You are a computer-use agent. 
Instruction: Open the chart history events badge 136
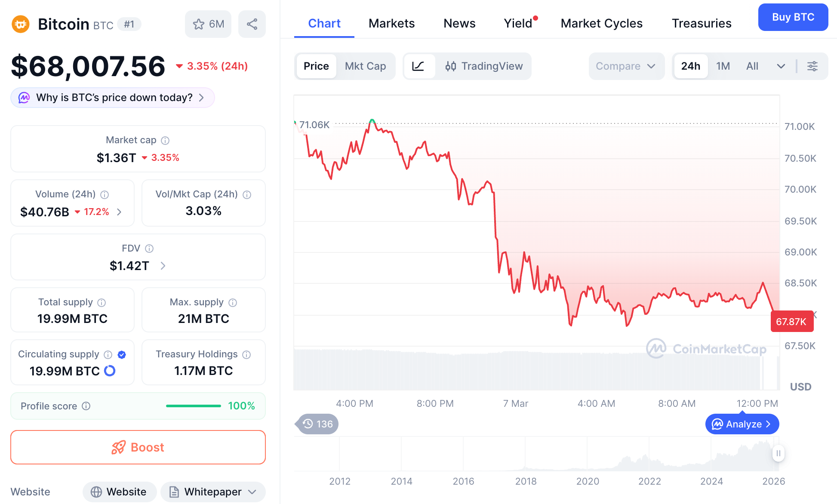[318, 424]
